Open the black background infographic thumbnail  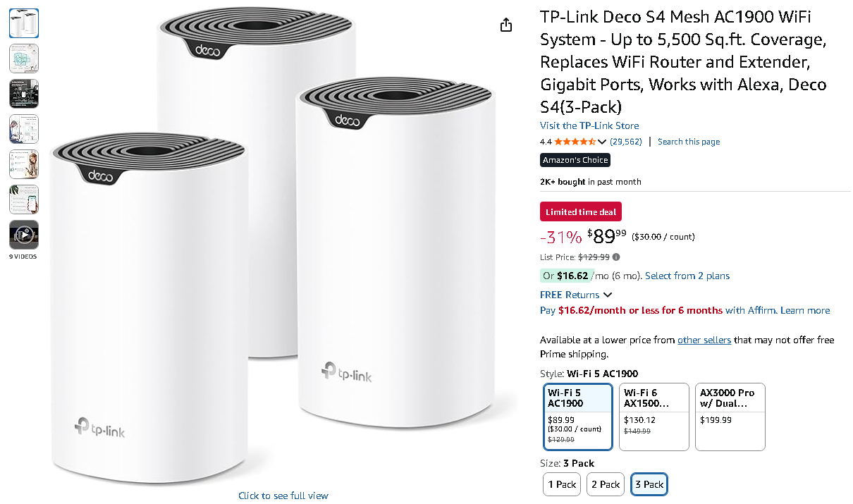(24, 94)
